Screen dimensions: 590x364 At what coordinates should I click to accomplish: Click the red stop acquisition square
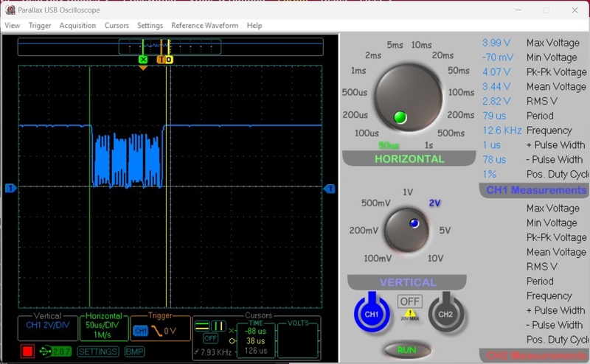pyautogui.click(x=27, y=351)
